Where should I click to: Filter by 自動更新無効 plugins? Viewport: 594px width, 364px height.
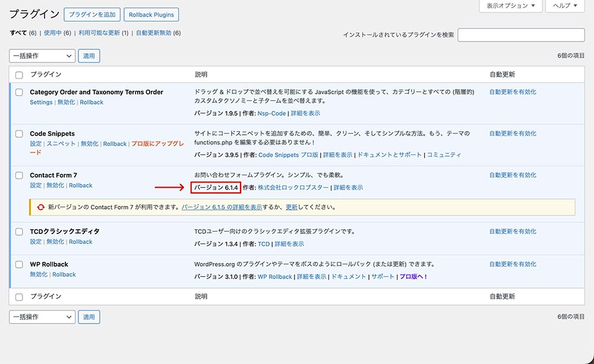[x=153, y=33]
